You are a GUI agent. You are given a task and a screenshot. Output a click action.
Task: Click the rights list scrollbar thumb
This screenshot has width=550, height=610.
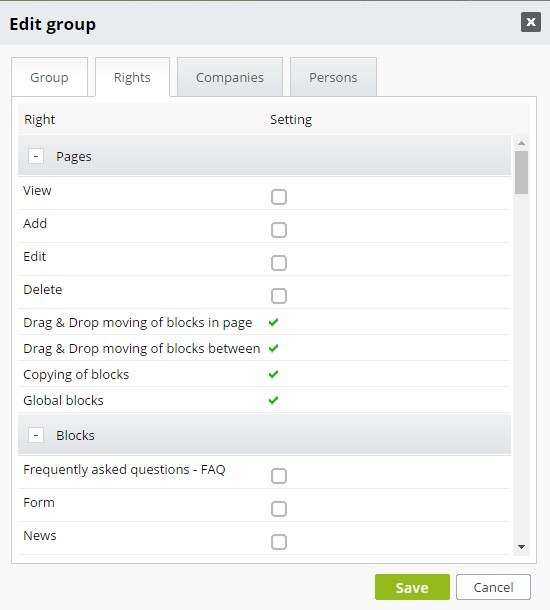point(521,172)
